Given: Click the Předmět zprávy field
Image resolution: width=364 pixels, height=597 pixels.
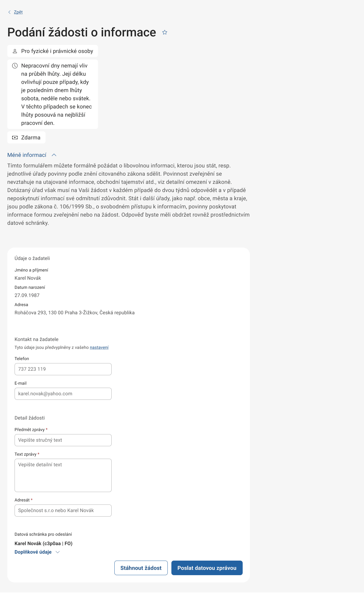Looking at the screenshot, I should (63, 440).
